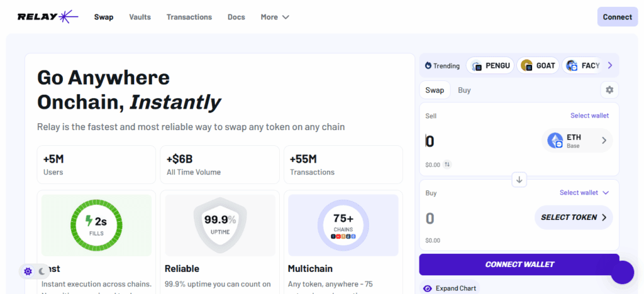Click the Expand Chart button
This screenshot has width=644, height=294.
pos(450,288)
